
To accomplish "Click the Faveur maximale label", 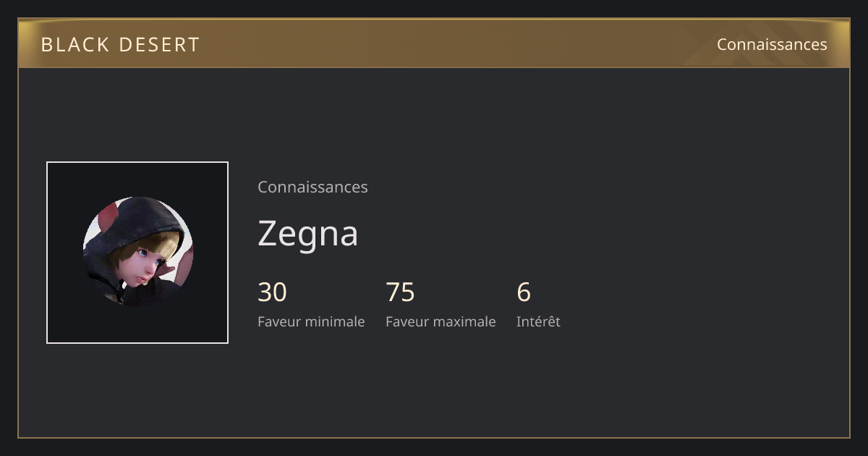I will coord(441,321).
